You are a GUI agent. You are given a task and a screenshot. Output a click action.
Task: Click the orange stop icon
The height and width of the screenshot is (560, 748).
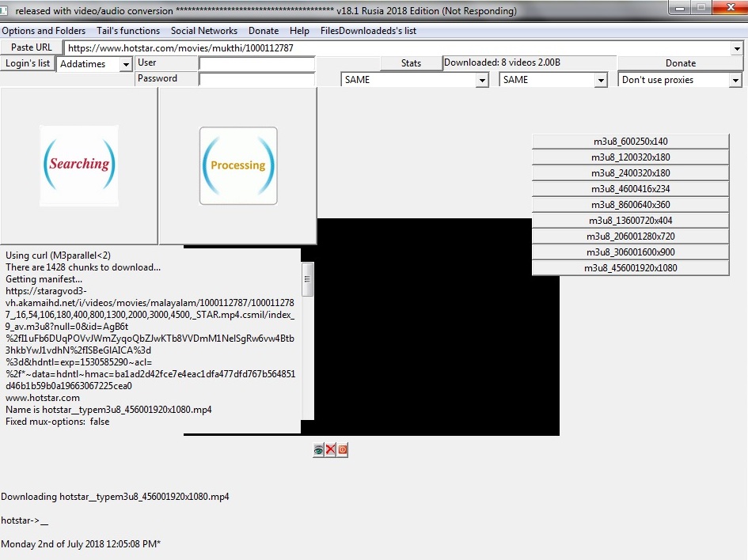[x=343, y=450]
